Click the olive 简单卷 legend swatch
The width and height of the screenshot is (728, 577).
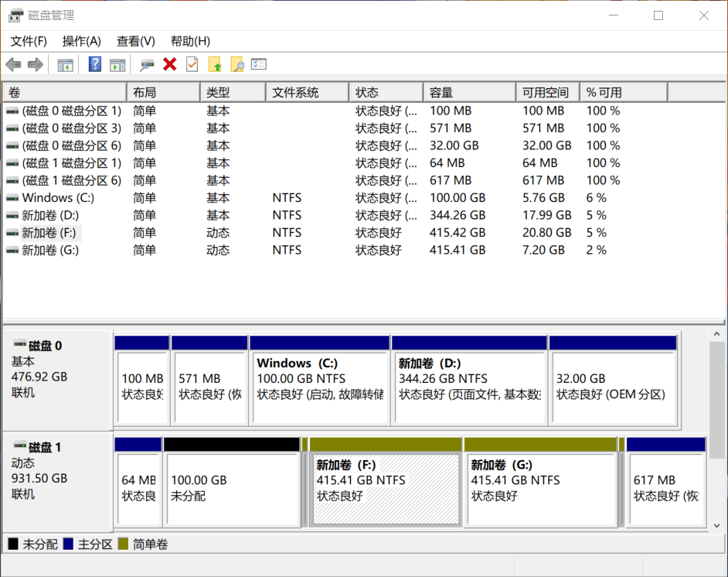[x=123, y=544]
